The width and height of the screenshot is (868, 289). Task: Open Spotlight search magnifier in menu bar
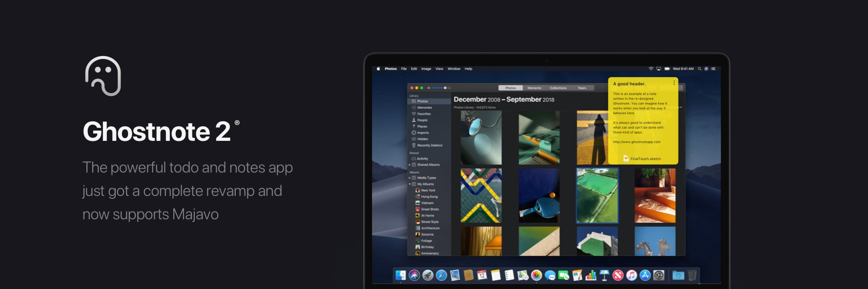(x=700, y=69)
